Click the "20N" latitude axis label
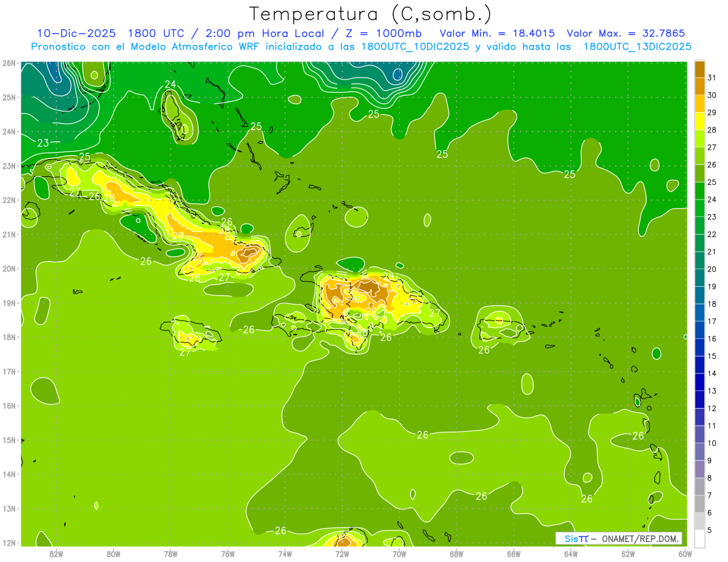The image size is (728, 562). click(9, 269)
